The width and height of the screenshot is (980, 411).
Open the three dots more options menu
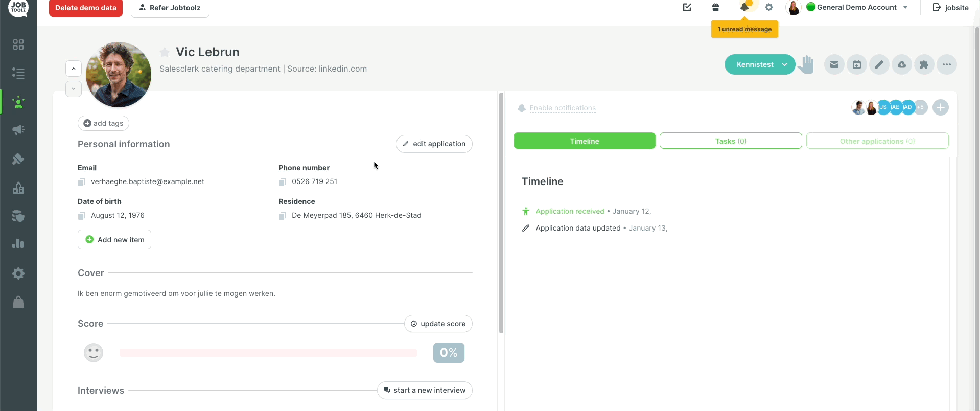click(x=946, y=65)
